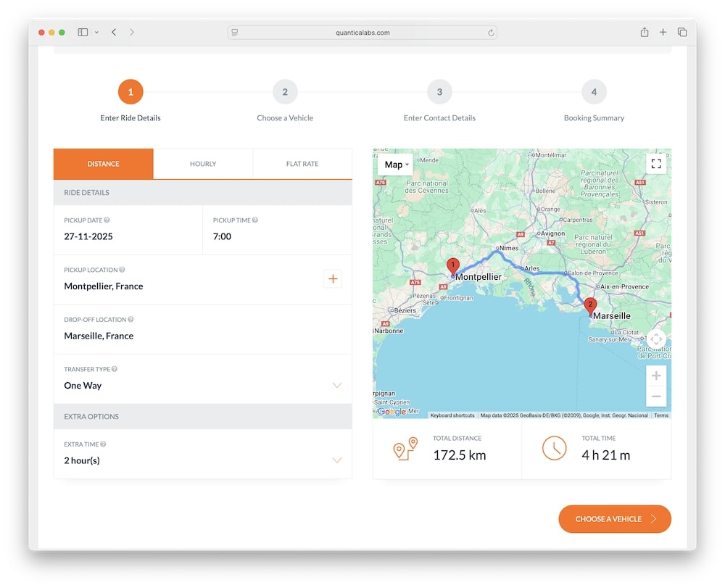725x588 pixels.
Task: Zoom out on the map
Action: point(655,396)
